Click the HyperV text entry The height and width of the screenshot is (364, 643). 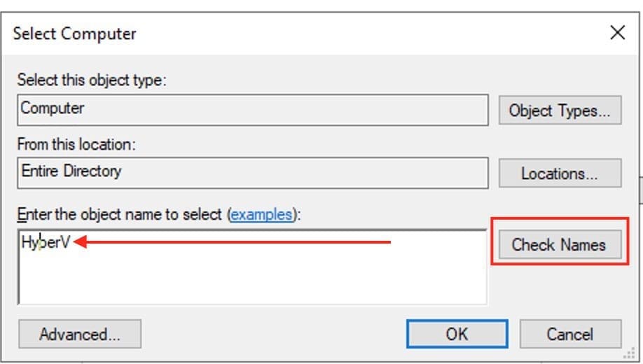pyautogui.click(x=46, y=244)
